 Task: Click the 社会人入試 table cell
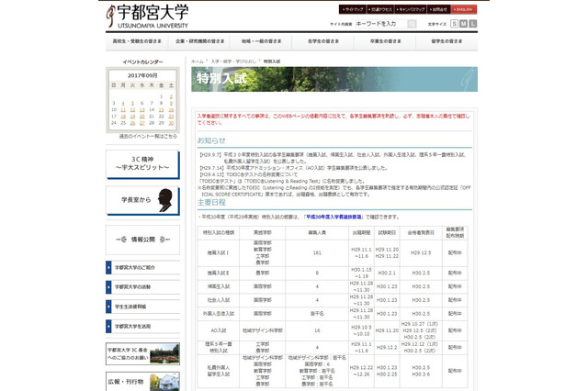pyautogui.click(x=219, y=300)
